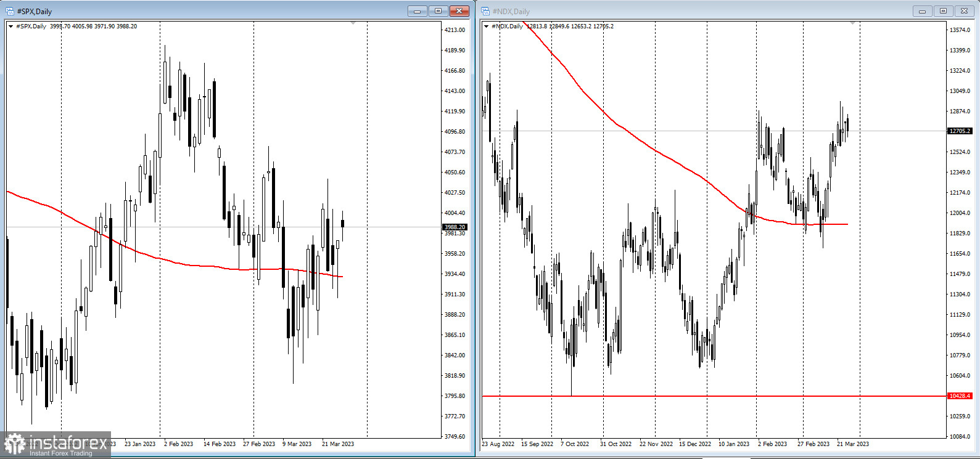Image resolution: width=980 pixels, height=459 pixels.
Task: Click the 12349.0 price level
Action: [960, 173]
